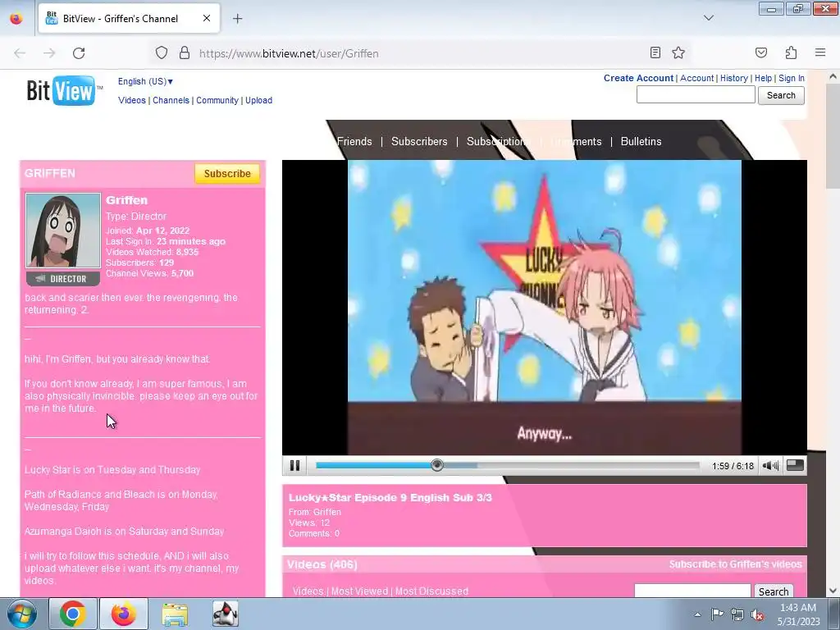Open the Firefox extensions puzzle icon
840x630 pixels.
791,52
